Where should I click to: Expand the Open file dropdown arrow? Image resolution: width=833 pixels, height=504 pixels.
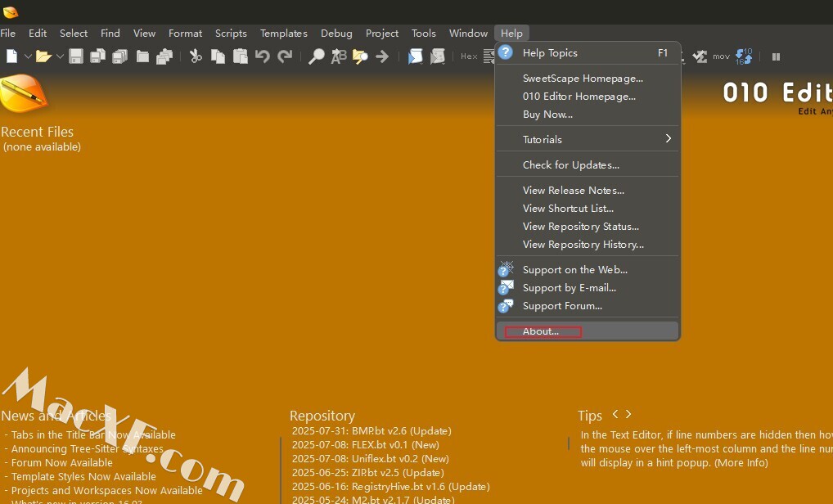(x=60, y=56)
